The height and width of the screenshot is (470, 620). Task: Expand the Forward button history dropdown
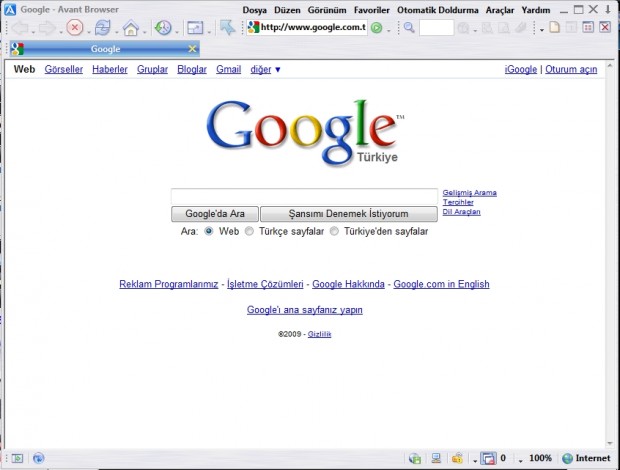pos(60,31)
